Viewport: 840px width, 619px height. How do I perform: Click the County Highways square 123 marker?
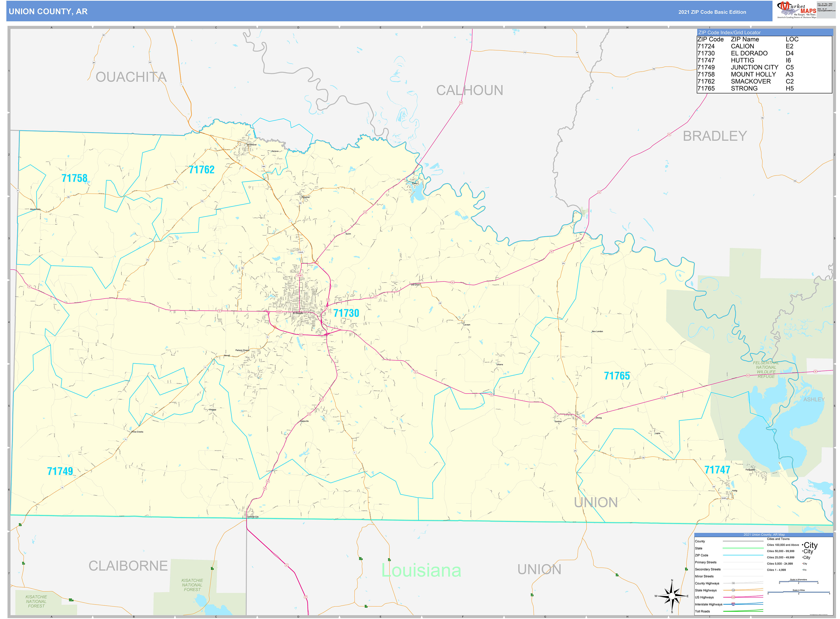[734, 583]
